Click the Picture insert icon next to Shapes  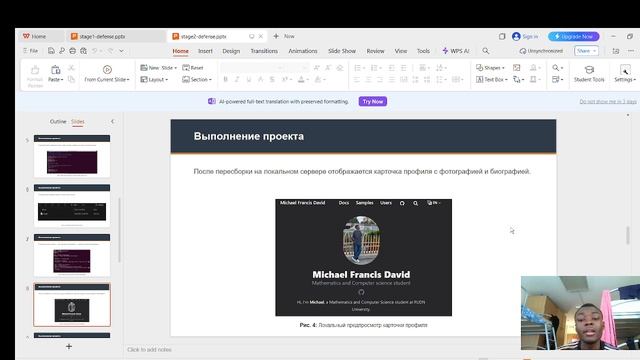516,68
